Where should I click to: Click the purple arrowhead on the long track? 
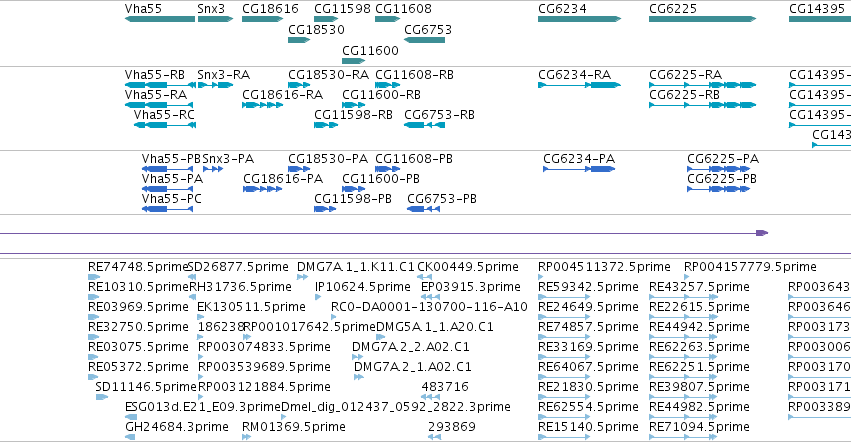tap(762, 233)
